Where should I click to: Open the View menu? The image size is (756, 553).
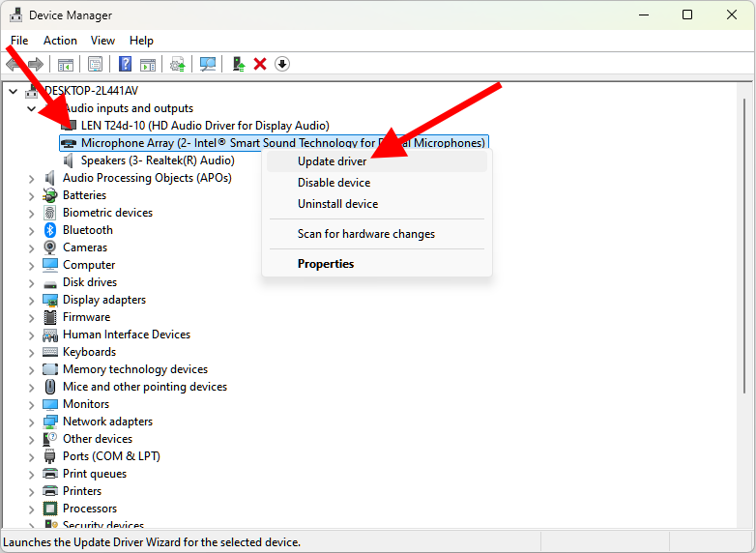[102, 41]
